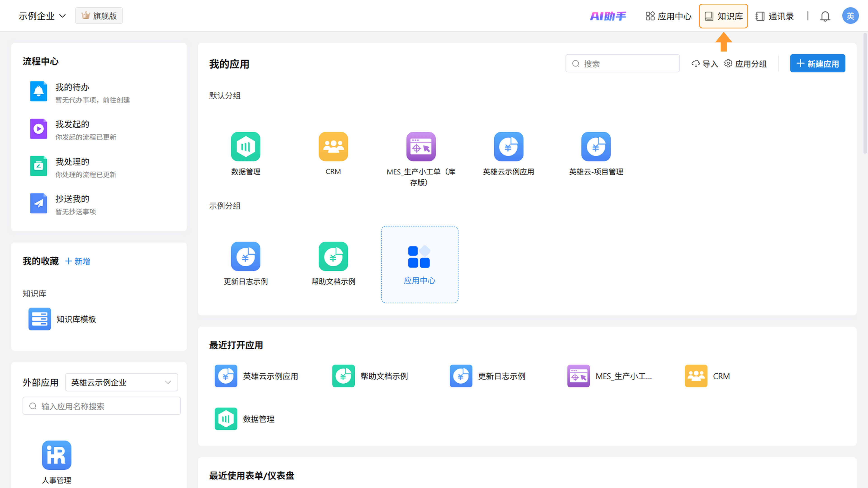Open 我的待办 in 流程中心
Image resolution: width=868 pixels, height=488 pixels.
pos(72,88)
